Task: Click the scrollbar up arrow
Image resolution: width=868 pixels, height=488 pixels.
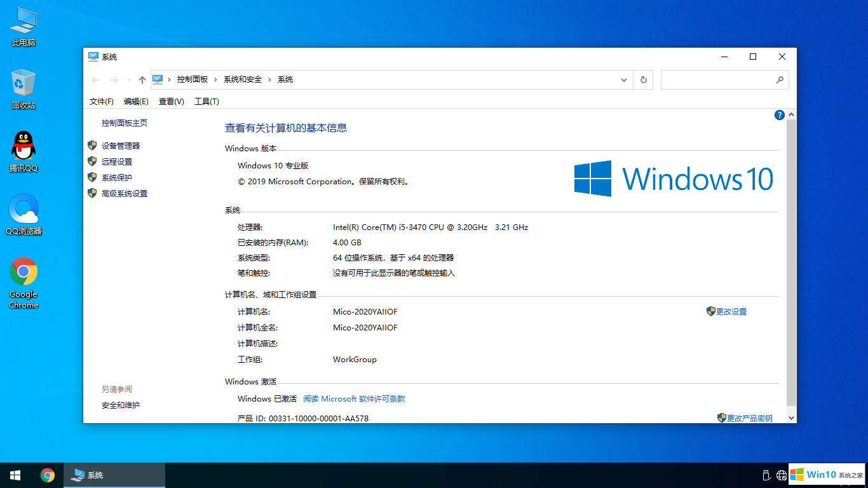Action: tap(791, 114)
